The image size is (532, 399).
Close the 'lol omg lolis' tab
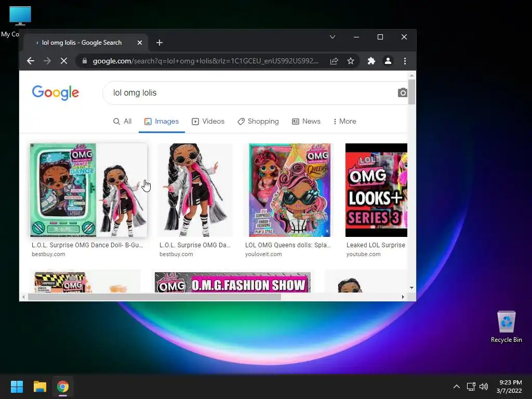[x=139, y=43]
